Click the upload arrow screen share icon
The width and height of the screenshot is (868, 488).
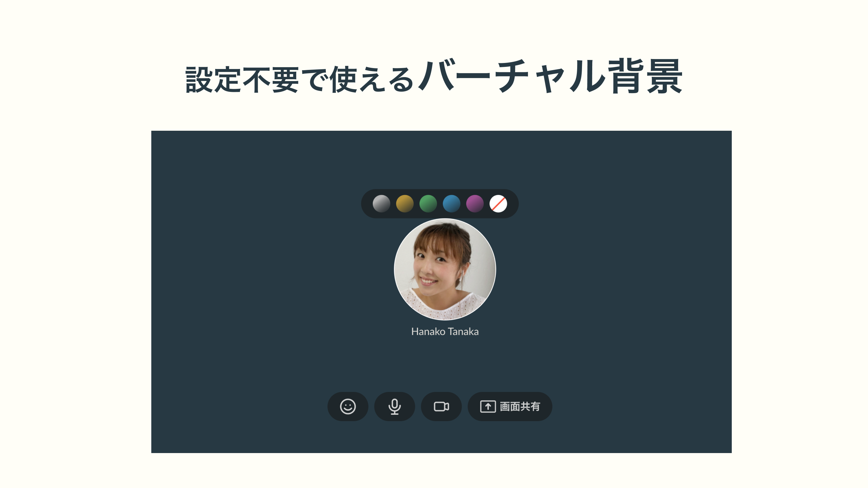click(488, 406)
